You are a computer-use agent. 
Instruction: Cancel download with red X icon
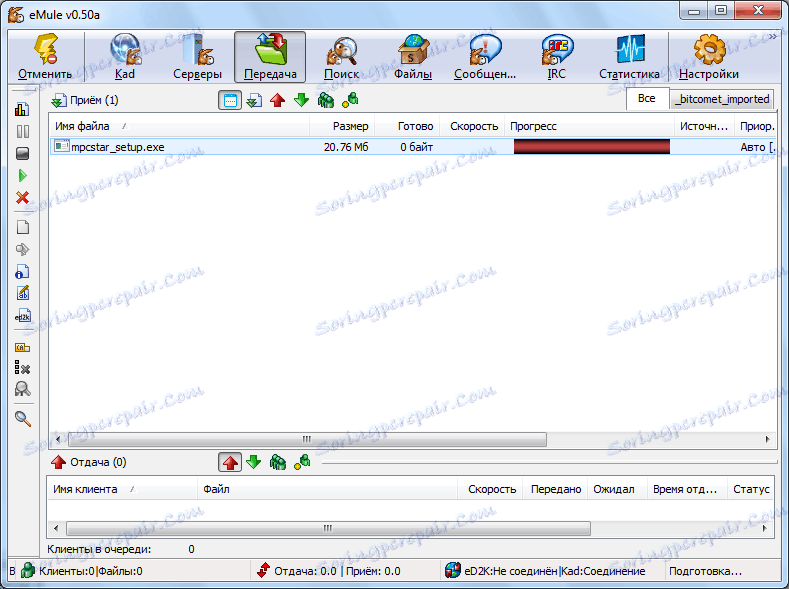click(x=22, y=198)
